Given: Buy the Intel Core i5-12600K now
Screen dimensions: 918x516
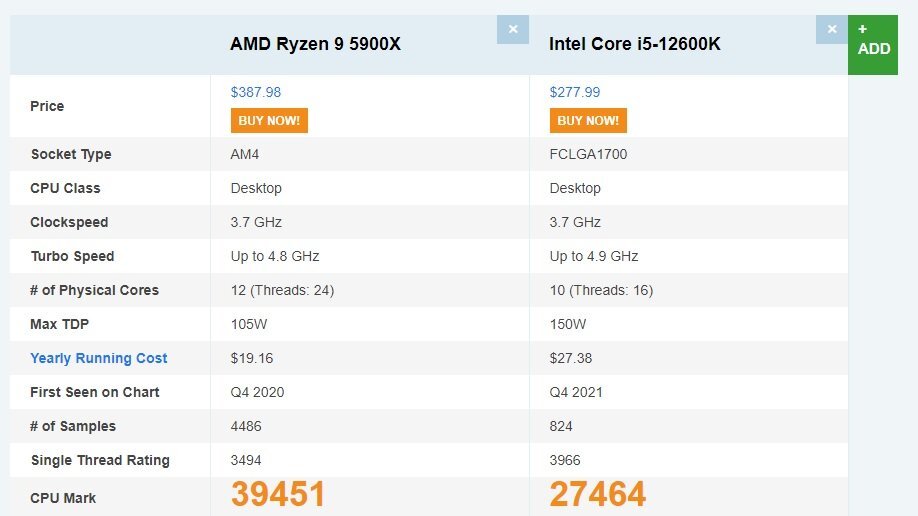Looking at the screenshot, I should point(588,121).
